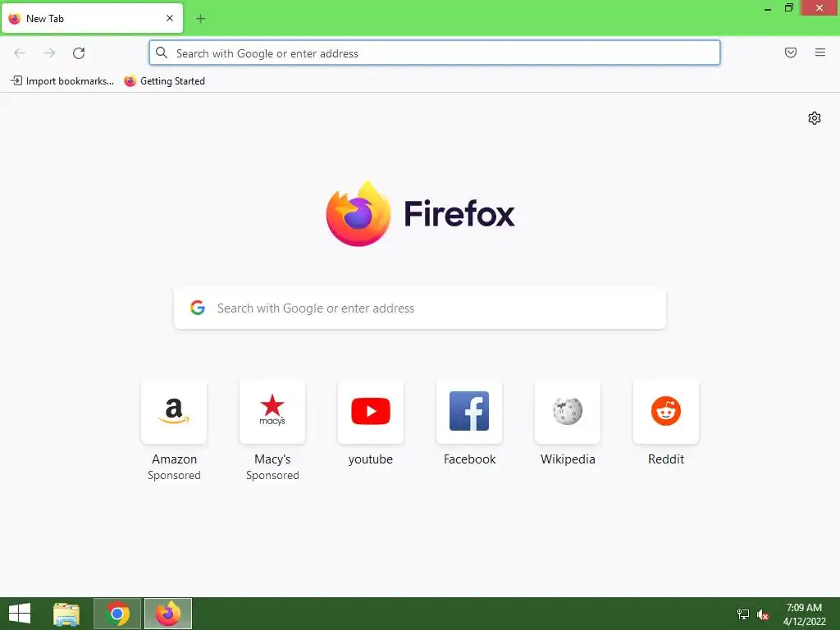Click the Wikipedia label text
The image size is (840, 630).
[x=568, y=459]
